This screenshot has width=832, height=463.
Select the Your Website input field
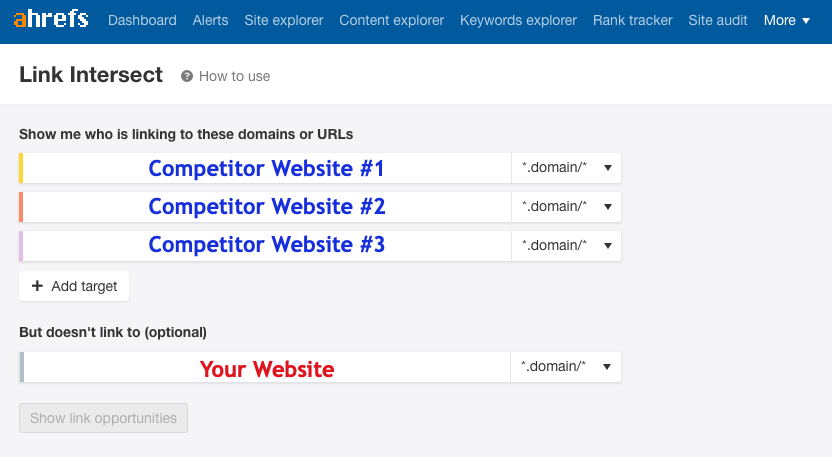click(x=265, y=367)
